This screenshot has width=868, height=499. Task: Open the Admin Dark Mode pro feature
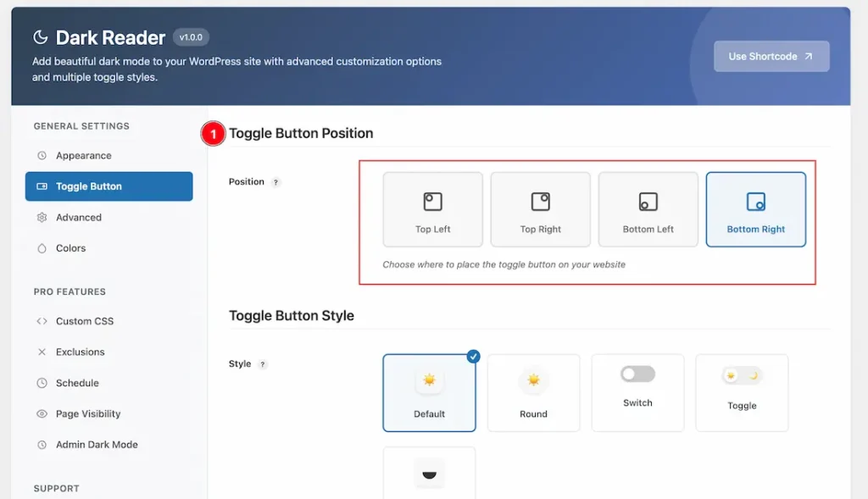coord(109,445)
